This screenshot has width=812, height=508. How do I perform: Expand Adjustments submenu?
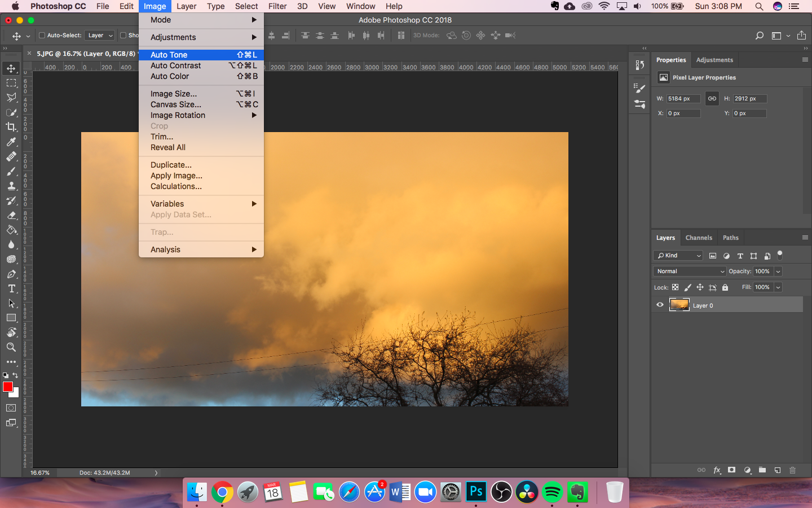coord(201,37)
